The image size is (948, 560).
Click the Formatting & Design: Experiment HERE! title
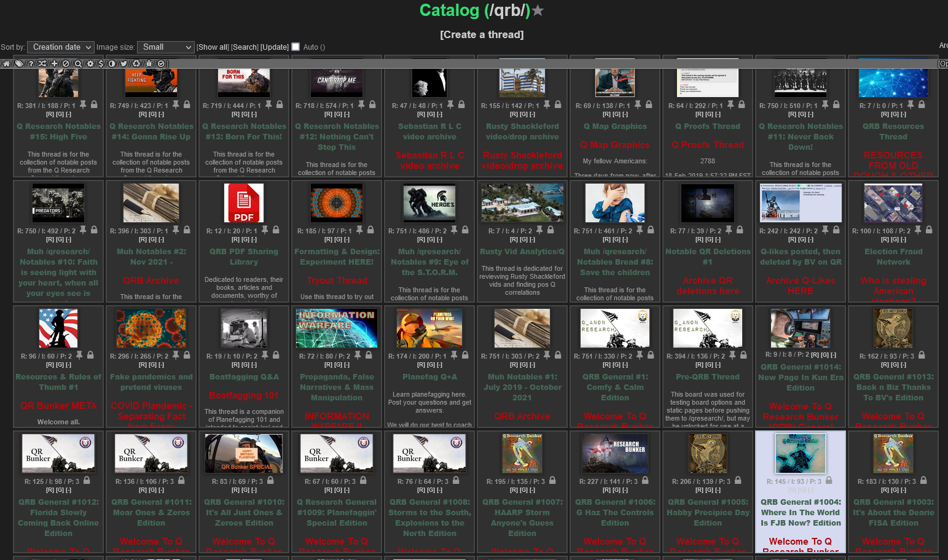pos(337,257)
